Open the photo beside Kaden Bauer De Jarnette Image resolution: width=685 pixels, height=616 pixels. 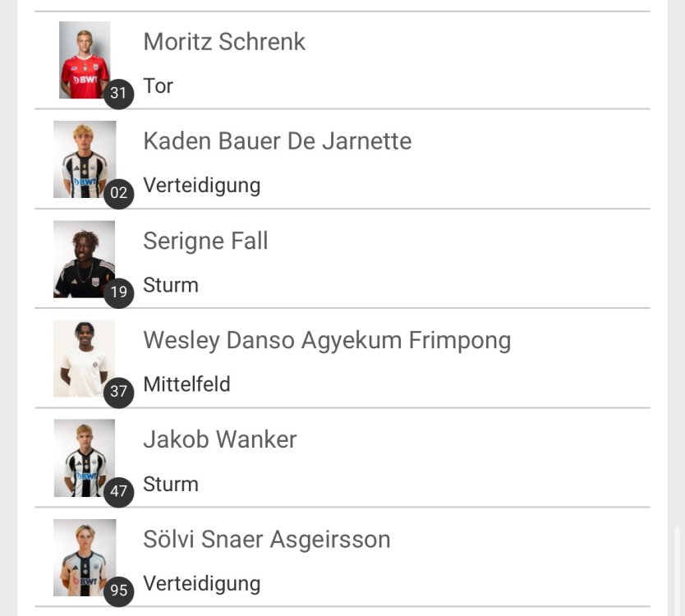coord(84,159)
